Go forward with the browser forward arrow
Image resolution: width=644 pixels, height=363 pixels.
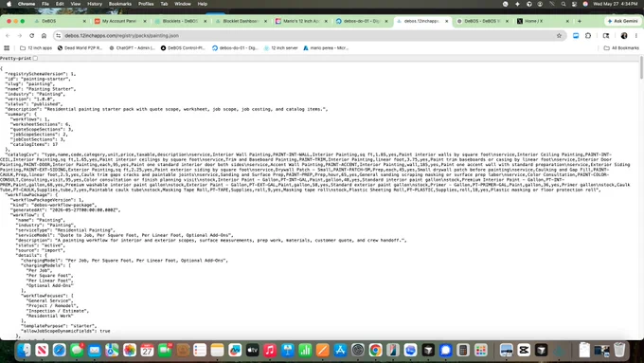pos(20,36)
